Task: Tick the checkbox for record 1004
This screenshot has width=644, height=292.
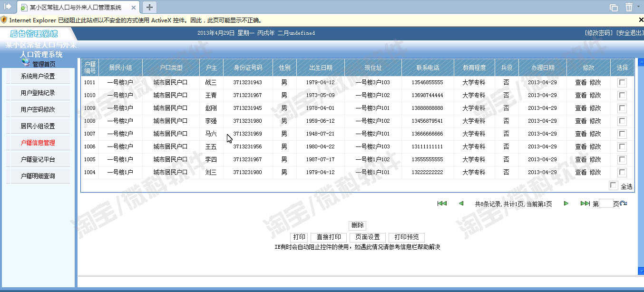Action: tap(622, 172)
